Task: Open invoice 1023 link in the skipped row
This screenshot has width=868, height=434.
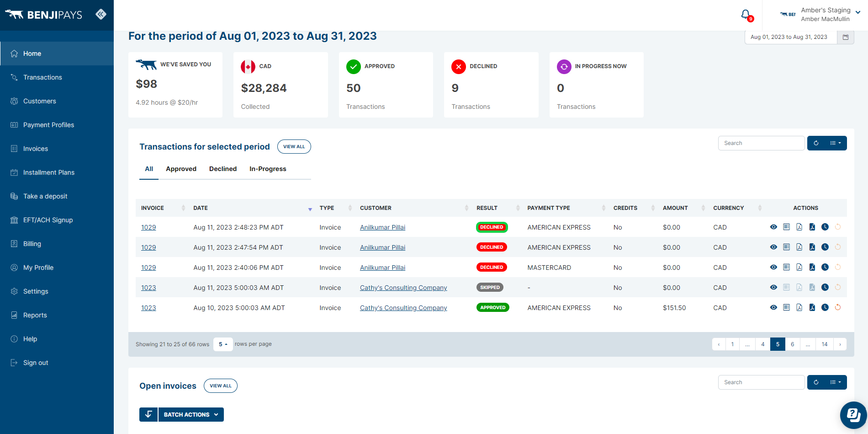Action: (148, 288)
